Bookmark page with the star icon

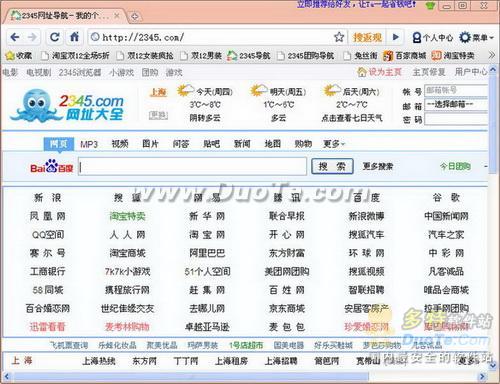tap(339, 37)
